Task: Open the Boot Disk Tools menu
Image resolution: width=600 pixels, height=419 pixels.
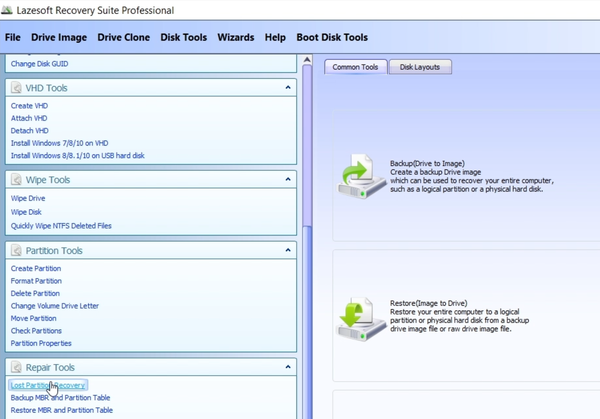Action: (x=332, y=37)
